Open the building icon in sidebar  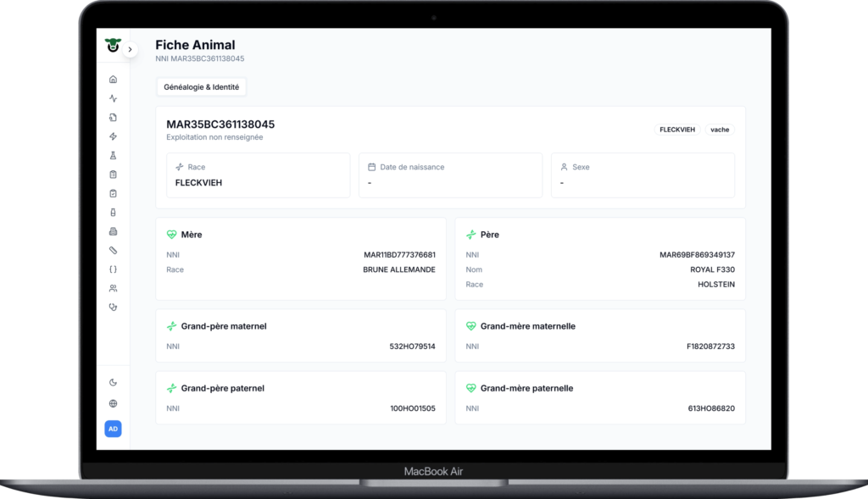113,231
